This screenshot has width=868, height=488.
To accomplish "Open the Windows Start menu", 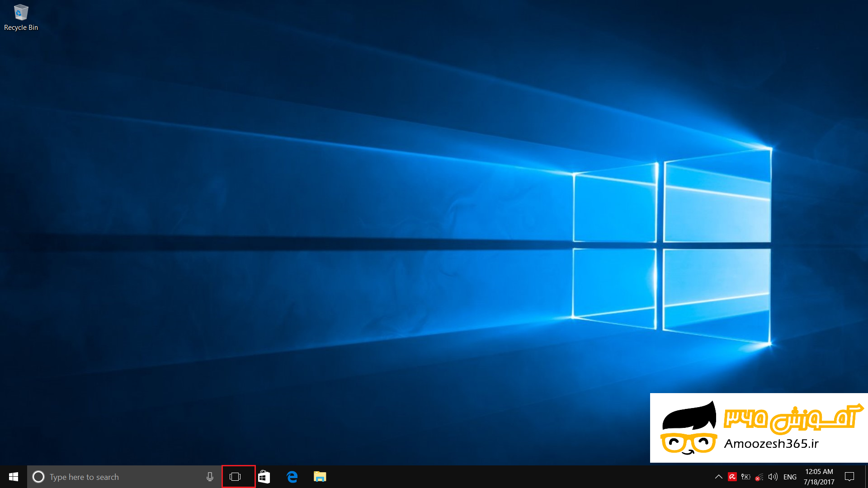I will pos(14,477).
